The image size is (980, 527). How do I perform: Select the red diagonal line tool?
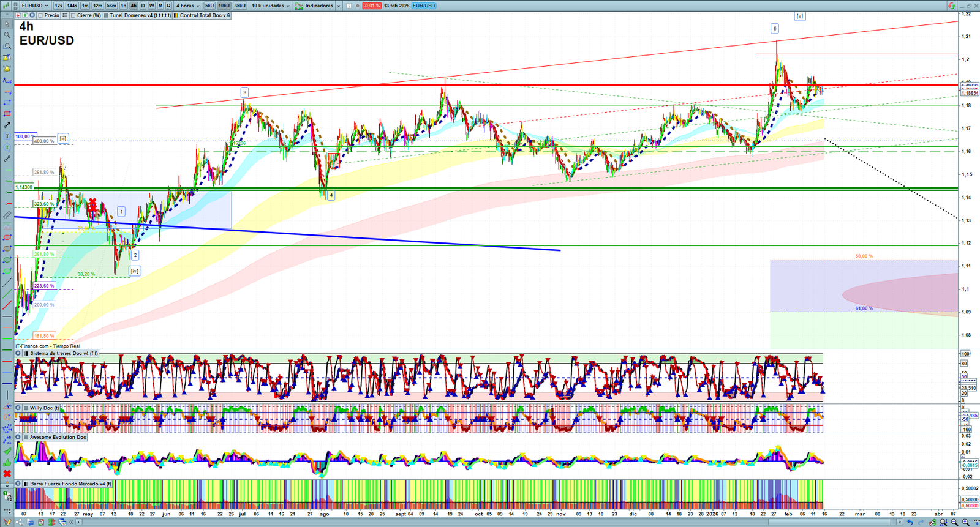(x=7, y=305)
